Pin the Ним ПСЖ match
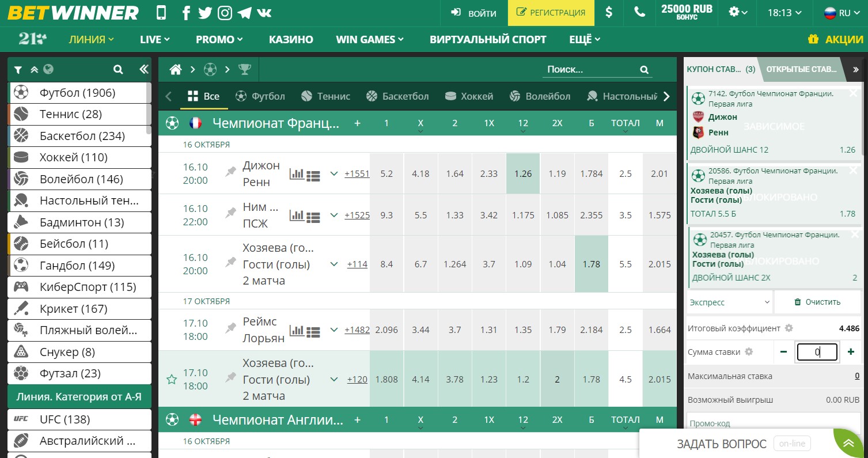The image size is (868, 458). [x=231, y=213]
